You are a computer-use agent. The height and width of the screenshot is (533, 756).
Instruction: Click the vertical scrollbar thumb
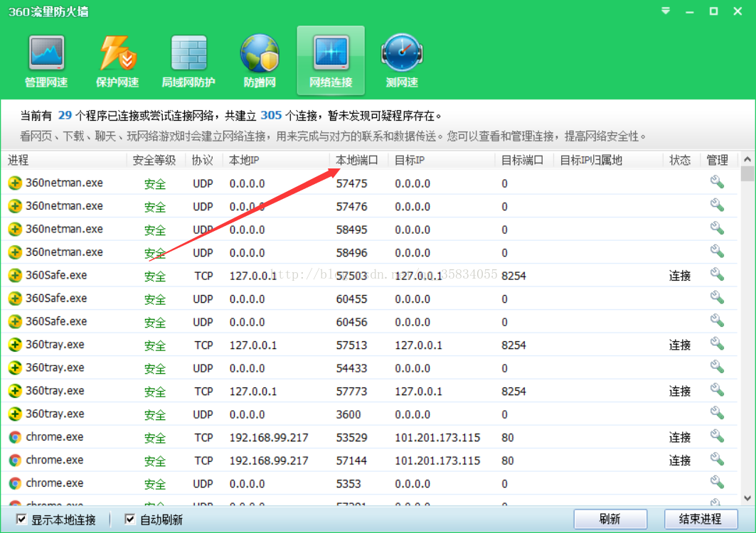(x=747, y=175)
